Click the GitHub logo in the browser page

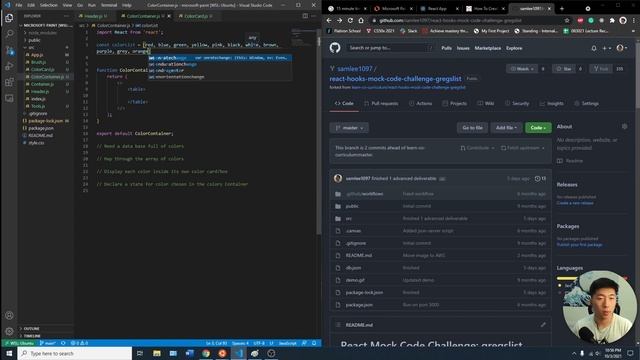click(335, 48)
